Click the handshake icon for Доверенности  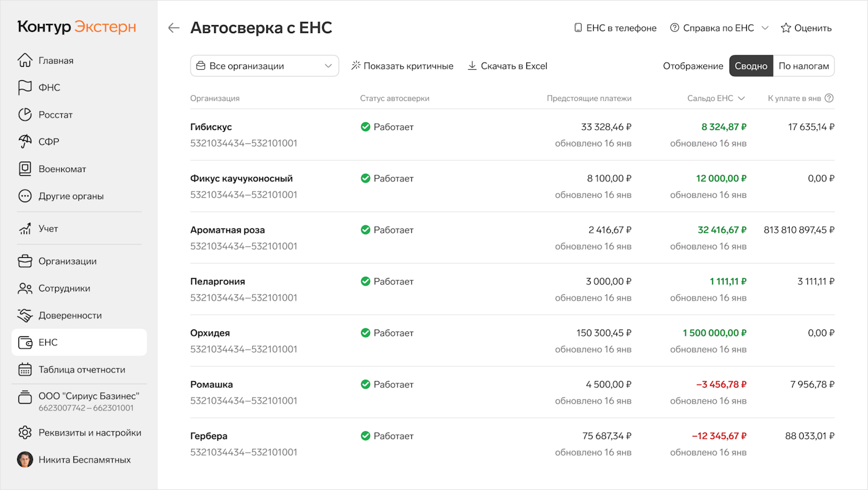point(24,315)
